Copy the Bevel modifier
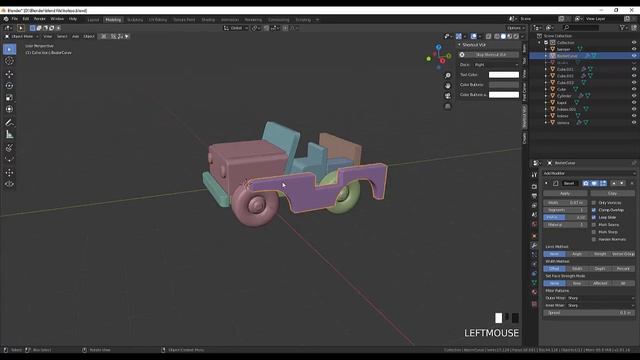Screen dimensions: 640x360 (x=612, y=193)
